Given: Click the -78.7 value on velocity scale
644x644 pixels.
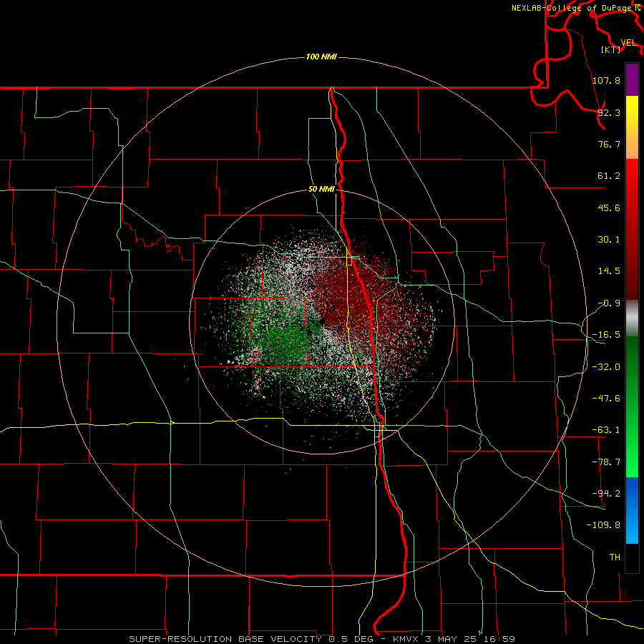Looking at the screenshot, I should pyautogui.click(x=606, y=462).
